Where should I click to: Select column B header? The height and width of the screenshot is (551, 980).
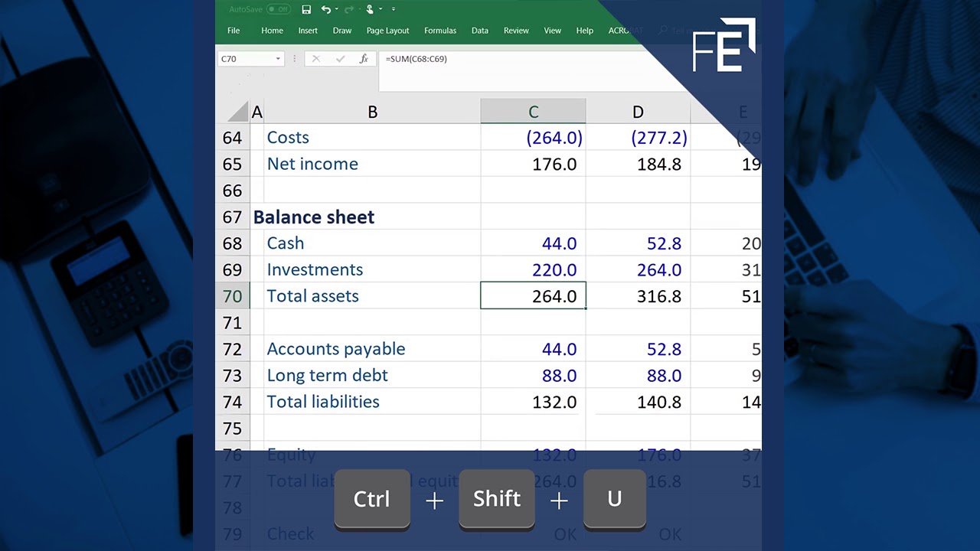point(373,112)
